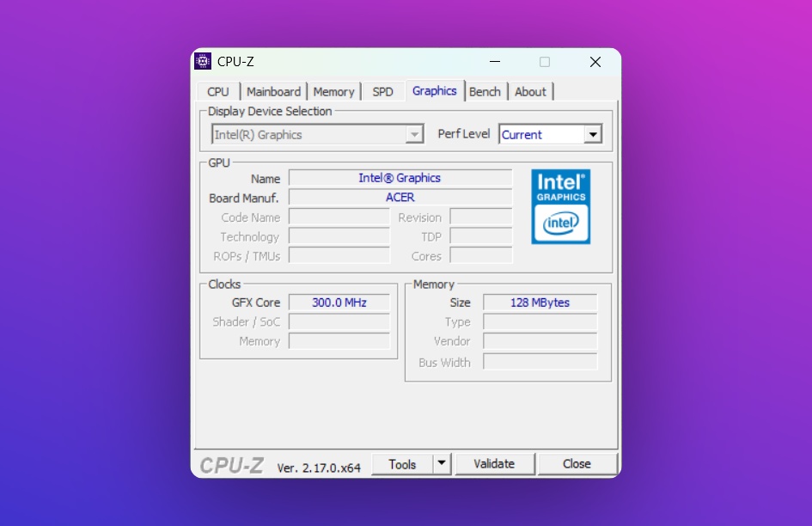Click the Validate button

[x=494, y=464]
